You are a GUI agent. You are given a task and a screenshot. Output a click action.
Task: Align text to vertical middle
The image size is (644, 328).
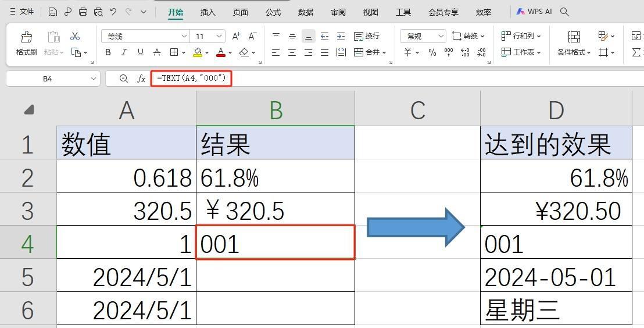pos(292,36)
